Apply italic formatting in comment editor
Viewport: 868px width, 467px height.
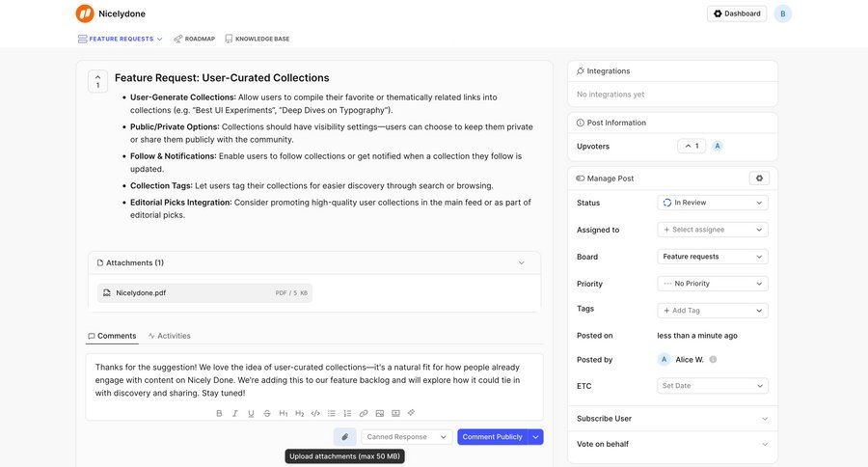click(235, 413)
